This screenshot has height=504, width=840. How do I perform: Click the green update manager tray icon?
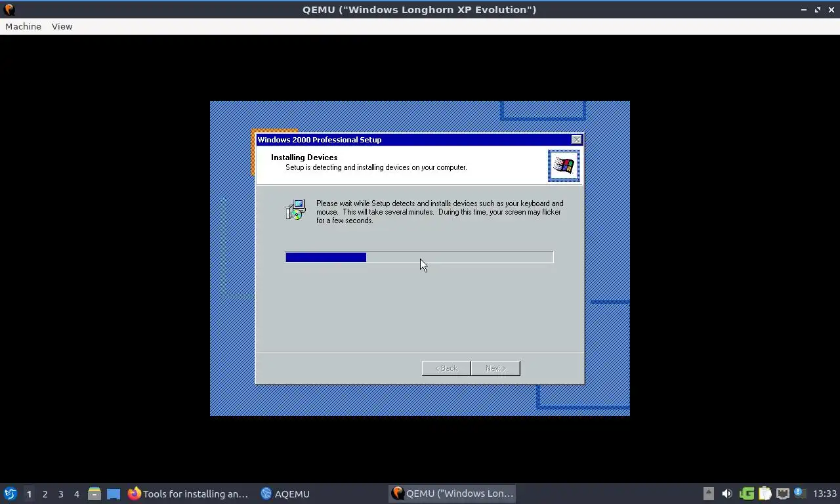[746, 493]
